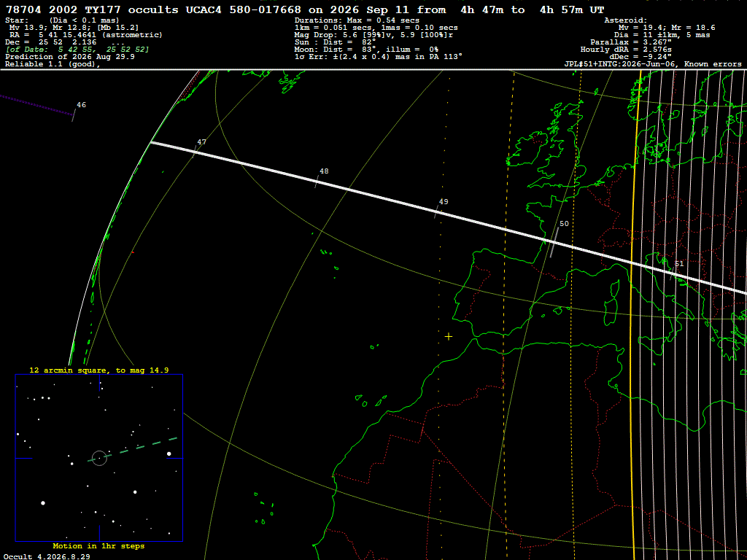747x560 pixels.
Task: Click the solid yellow terminator line
Action: [x=634, y=314]
